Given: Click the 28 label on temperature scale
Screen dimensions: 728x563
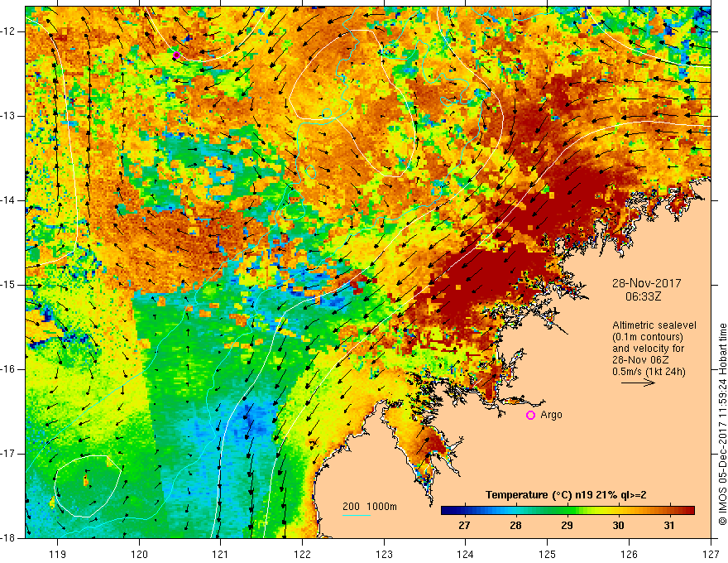Looking at the screenshot, I should coord(515,526).
